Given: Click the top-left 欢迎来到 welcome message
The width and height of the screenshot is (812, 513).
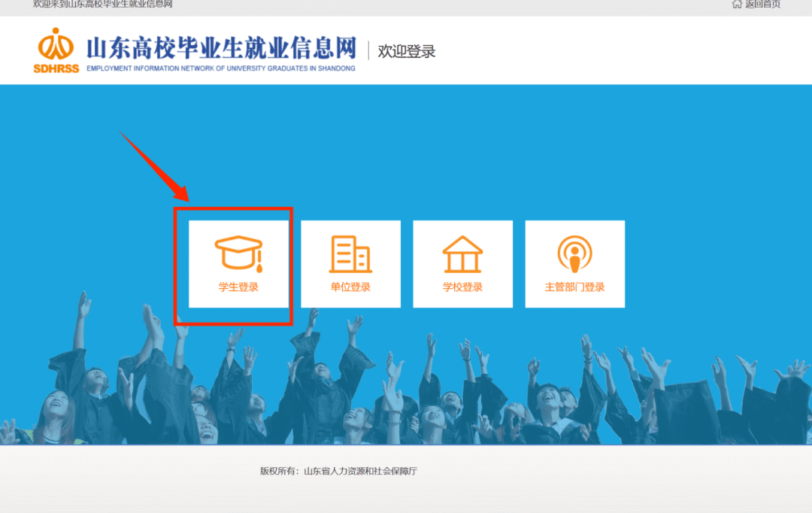Looking at the screenshot, I should pyautogui.click(x=102, y=5).
